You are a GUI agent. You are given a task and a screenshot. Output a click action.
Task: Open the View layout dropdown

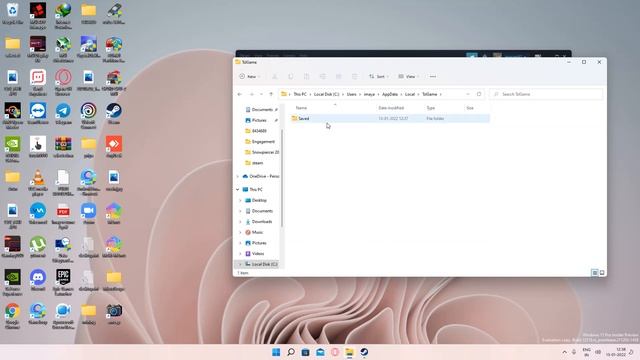(x=408, y=76)
